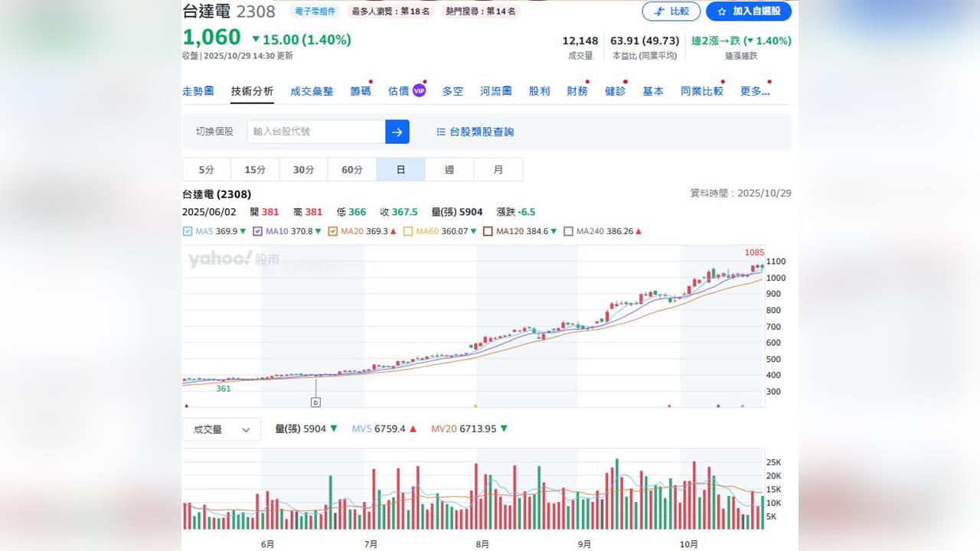980x551 pixels.
Task: Switch to the 週 weekly chart tab
Action: 449,169
